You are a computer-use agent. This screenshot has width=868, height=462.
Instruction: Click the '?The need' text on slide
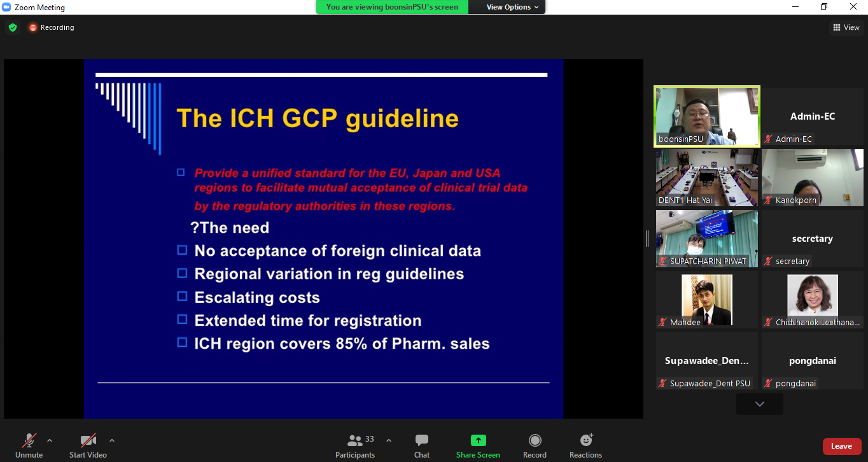click(230, 228)
